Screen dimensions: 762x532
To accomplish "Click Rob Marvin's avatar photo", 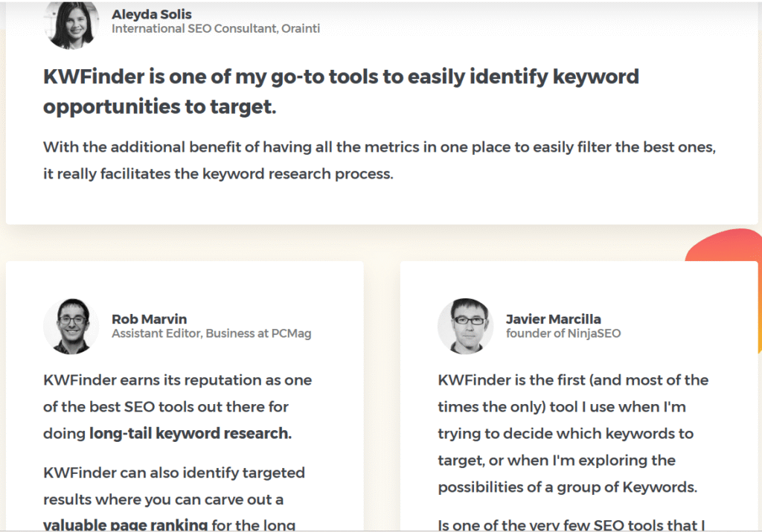I will [71, 326].
